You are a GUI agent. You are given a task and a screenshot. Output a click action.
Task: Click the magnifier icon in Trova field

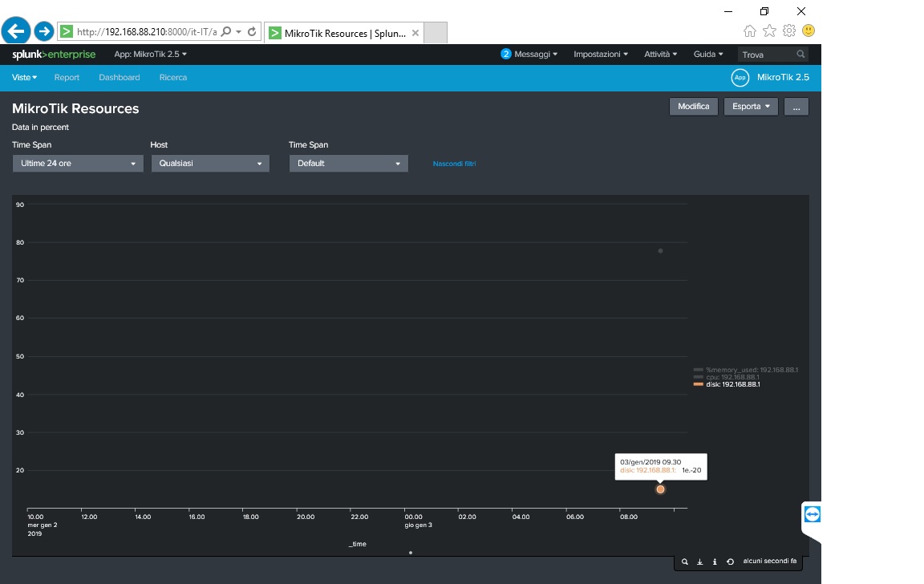pyautogui.click(x=800, y=55)
